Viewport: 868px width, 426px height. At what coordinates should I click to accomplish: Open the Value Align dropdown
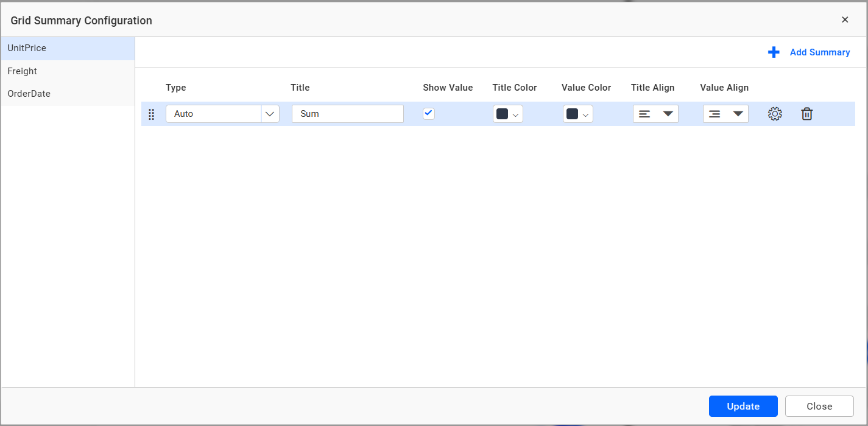738,113
